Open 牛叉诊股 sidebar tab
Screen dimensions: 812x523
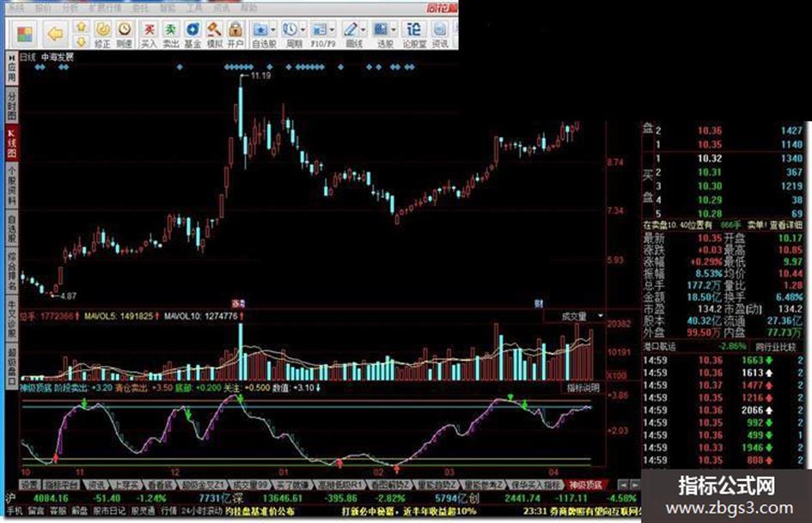coord(11,319)
